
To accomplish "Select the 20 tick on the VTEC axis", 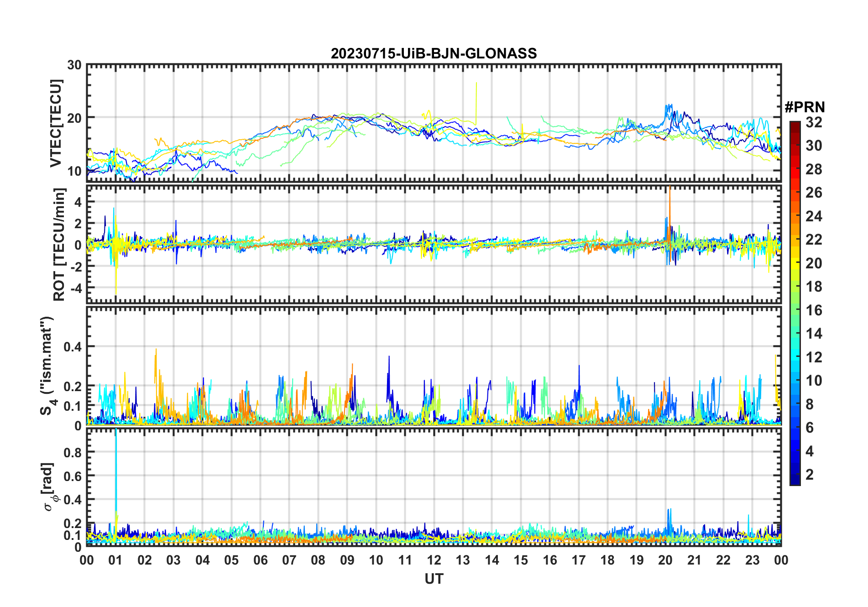I will (74, 118).
